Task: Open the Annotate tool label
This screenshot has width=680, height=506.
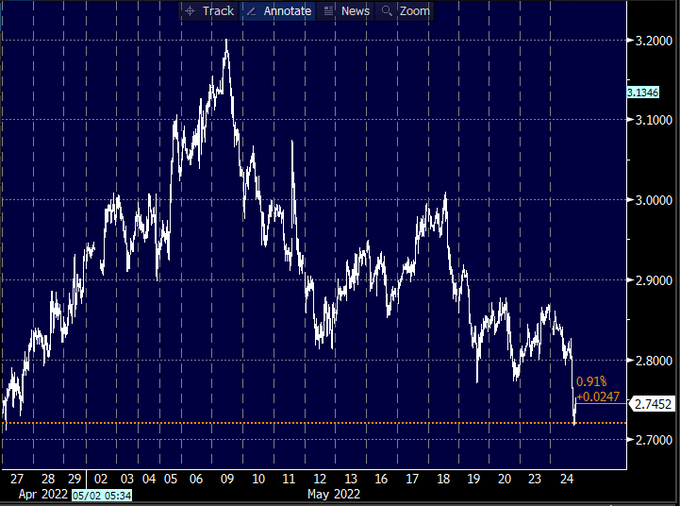Action: click(x=287, y=11)
